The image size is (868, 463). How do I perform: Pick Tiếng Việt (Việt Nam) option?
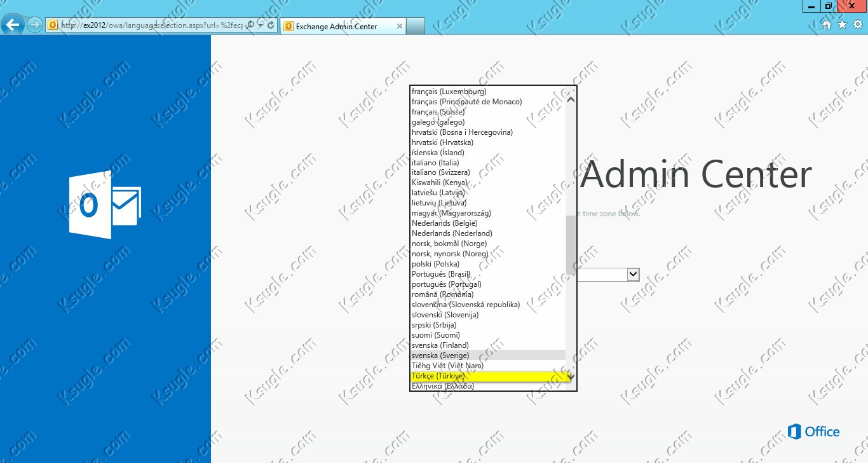tap(488, 366)
